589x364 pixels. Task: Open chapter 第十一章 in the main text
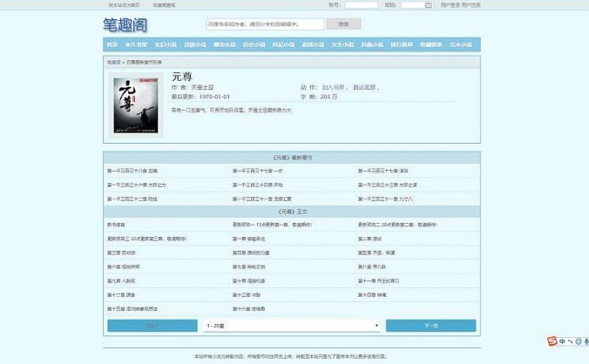(379, 281)
